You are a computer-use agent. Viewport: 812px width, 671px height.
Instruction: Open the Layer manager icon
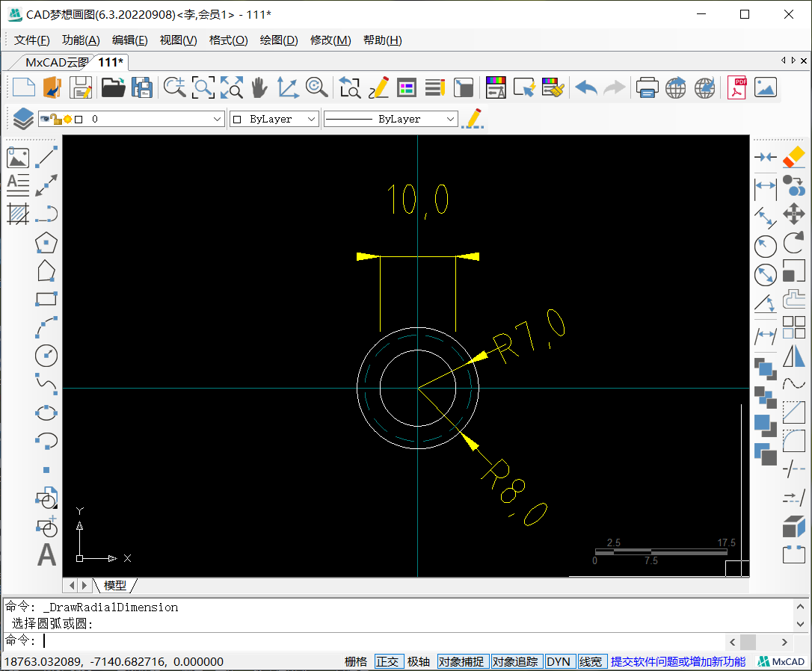tap(23, 119)
